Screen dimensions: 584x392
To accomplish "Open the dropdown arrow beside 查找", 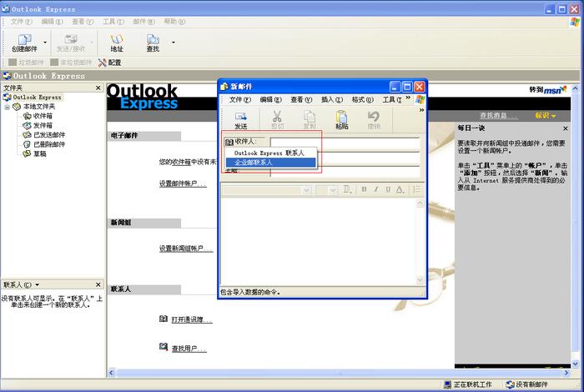I will click(174, 43).
